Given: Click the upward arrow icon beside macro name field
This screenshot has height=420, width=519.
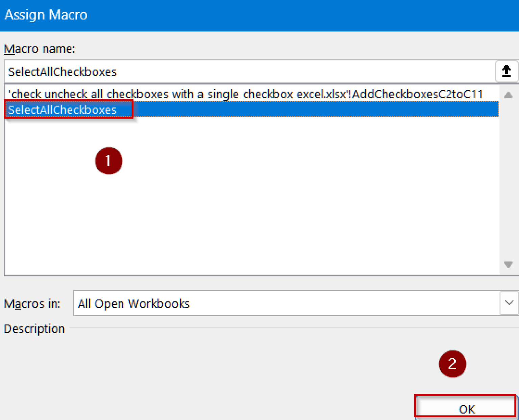Looking at the screenshot, I should [x=506, y=71].
